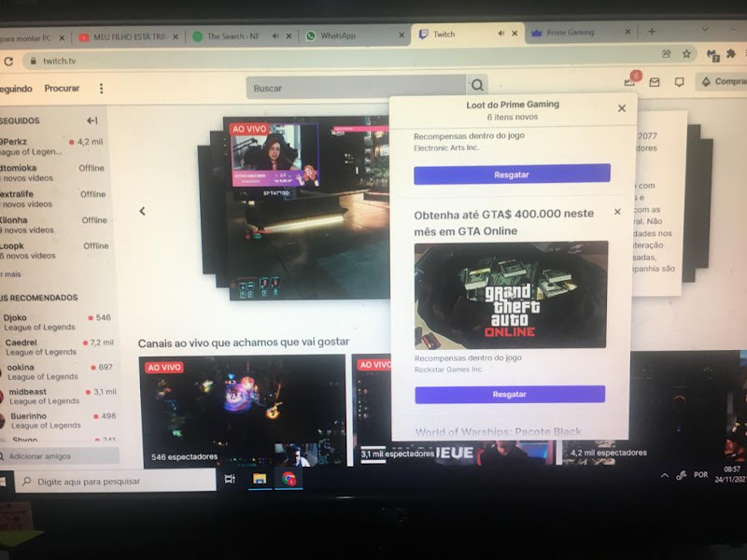Open the whispers chat icon

tap(680, 82)
